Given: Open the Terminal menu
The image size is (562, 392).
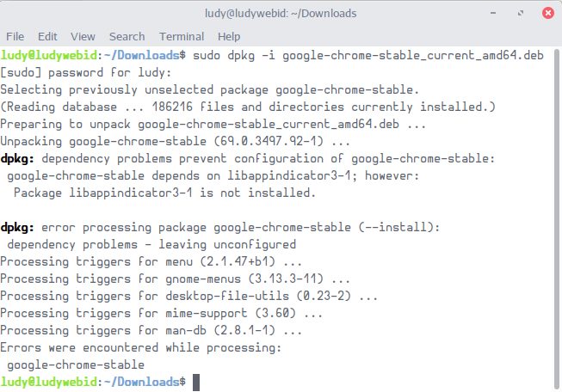Looking at the screenshot, I should click(x=182, y=37).
